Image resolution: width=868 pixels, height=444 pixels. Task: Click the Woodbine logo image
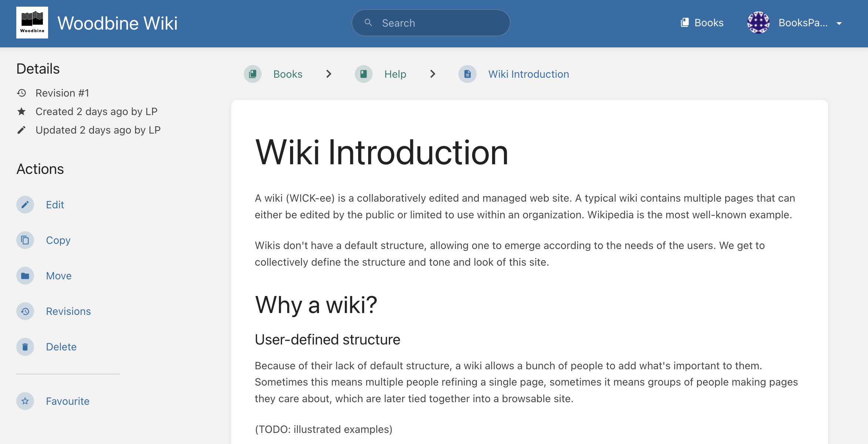(x=32, y=23)
